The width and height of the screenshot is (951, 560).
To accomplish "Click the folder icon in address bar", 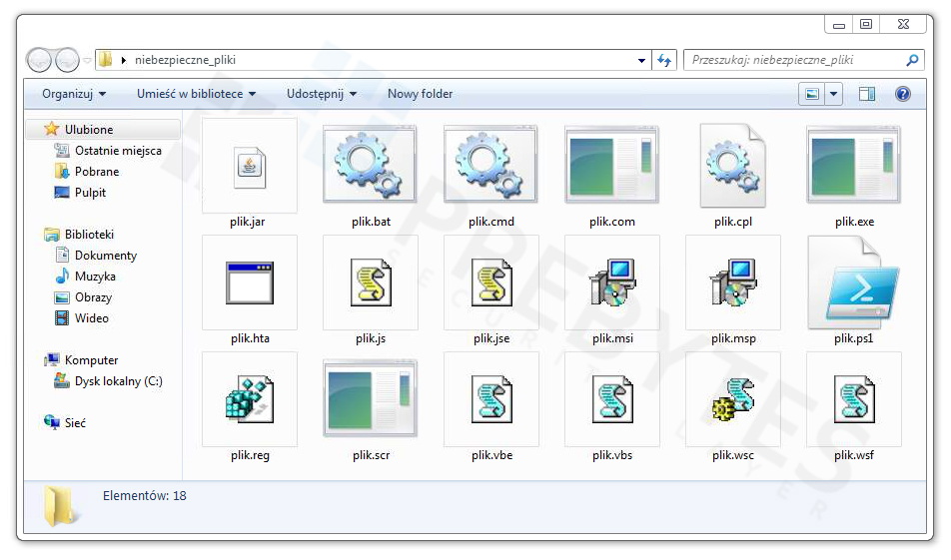I will pyautogui.click(x=106, y=60).
